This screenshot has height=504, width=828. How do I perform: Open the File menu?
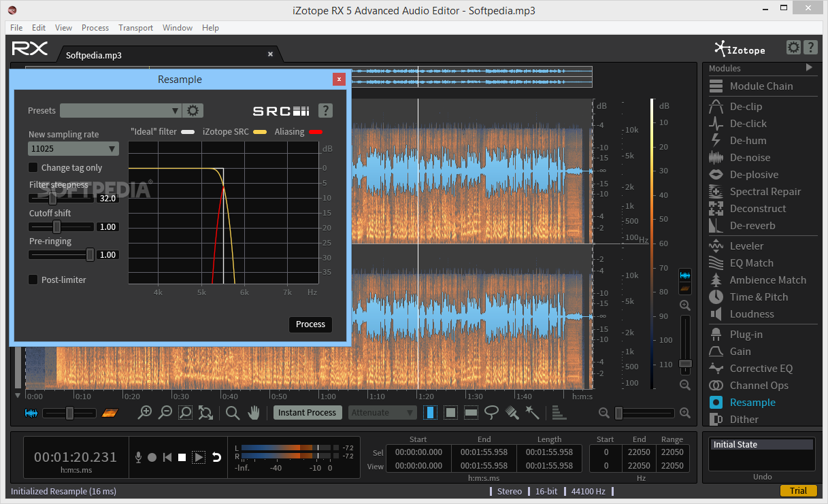[x=16, y=28]
